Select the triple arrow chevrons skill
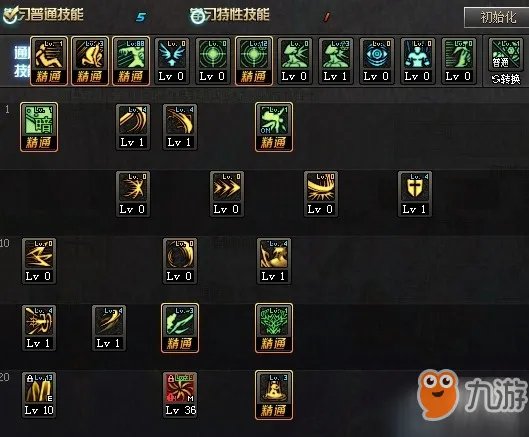529x437 pixels. [x=227, y=194]
